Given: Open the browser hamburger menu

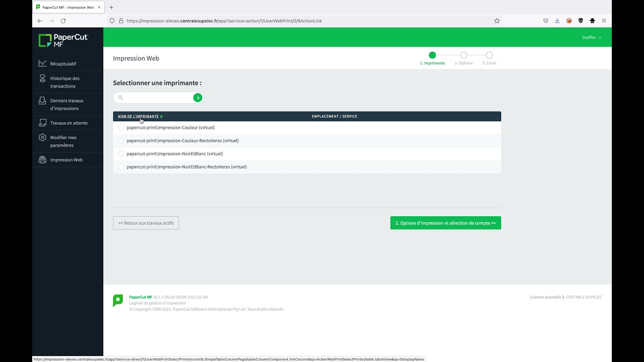Looking at the screenshot, I should (x=604, y=21).
